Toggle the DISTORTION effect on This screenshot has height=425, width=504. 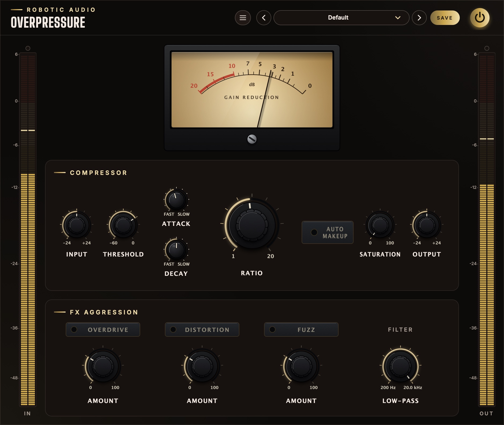(x=202, y=329)
